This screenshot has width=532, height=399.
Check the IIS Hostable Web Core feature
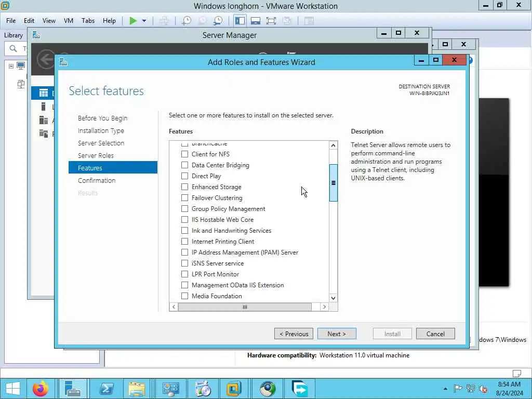tap(184, 219)
